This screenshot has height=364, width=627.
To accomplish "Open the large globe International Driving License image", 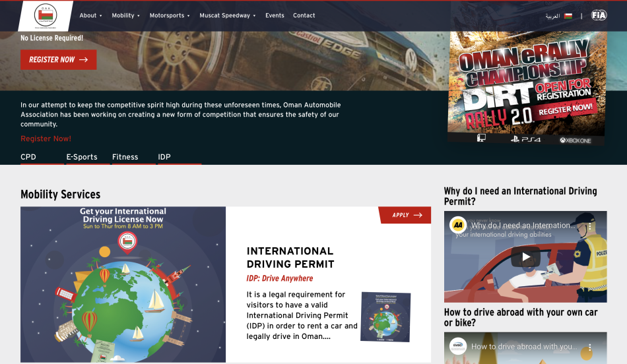I will 123,284.
